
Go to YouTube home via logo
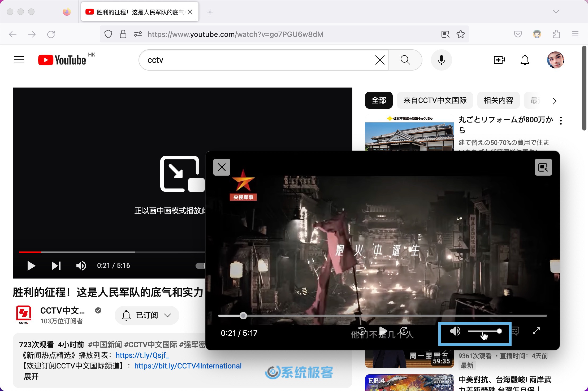pos(62,60)
